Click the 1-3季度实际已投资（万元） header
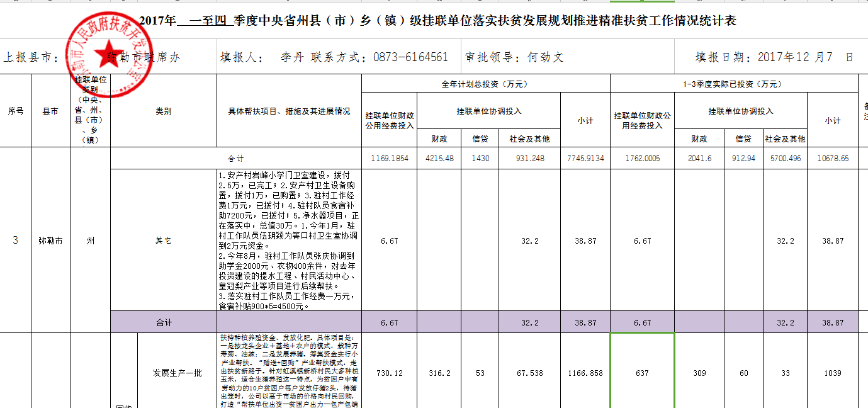 click(734, 84)
